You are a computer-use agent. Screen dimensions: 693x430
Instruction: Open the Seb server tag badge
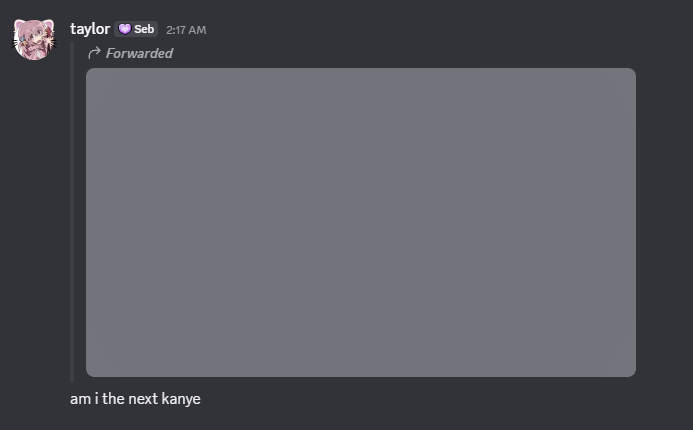tap(137, 30)
